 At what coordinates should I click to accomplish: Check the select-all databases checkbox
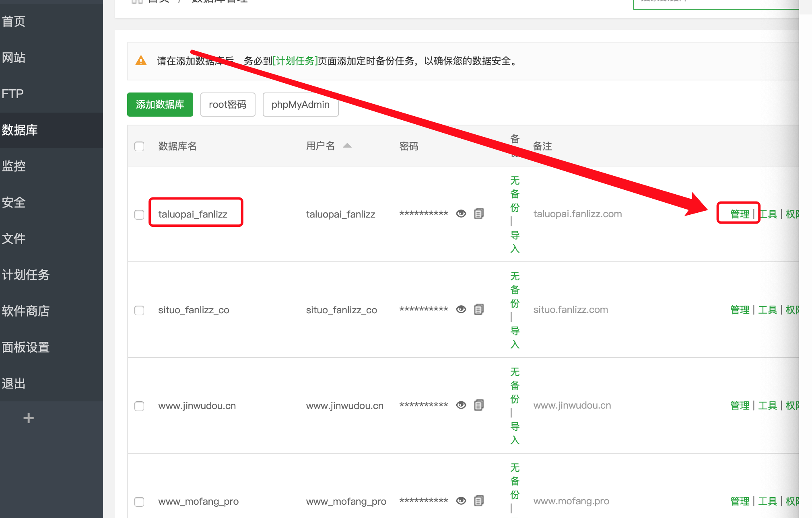tap(139, 146)
